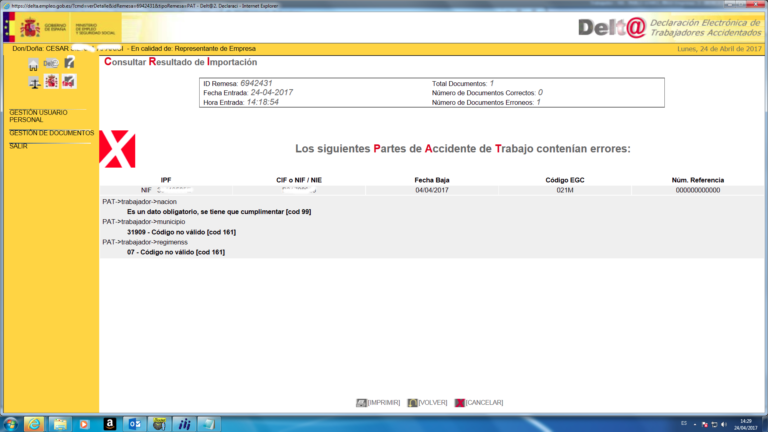Open the FAQ icon in sidebar
This screenshot has width=768, height=432.
pyautogui.click(x=68, y=81)
